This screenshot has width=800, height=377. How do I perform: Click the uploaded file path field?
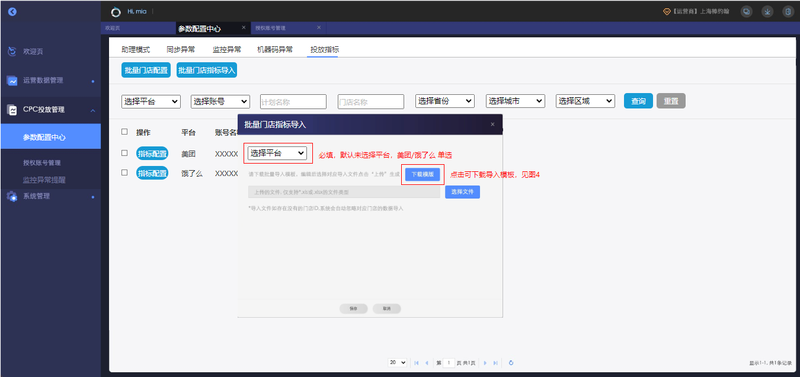344,192
